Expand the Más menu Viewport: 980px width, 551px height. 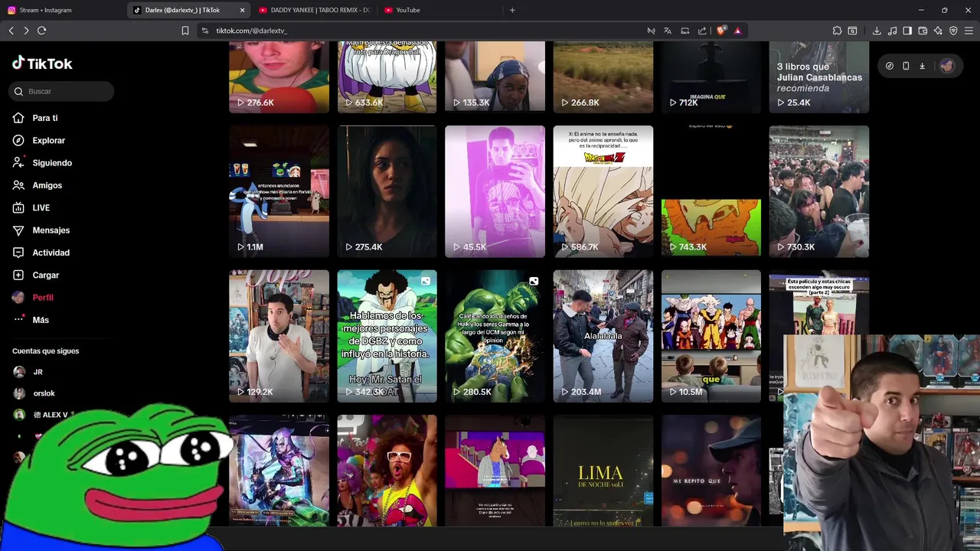tap(40, 320)
